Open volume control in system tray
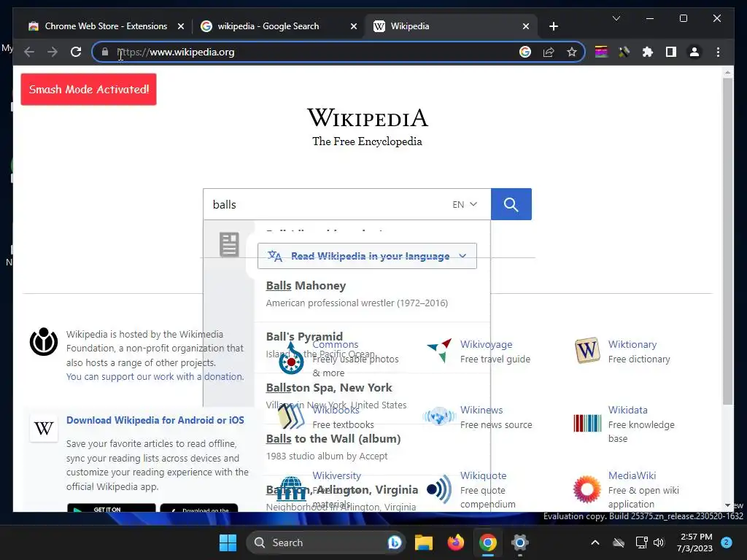 [659, 542]
